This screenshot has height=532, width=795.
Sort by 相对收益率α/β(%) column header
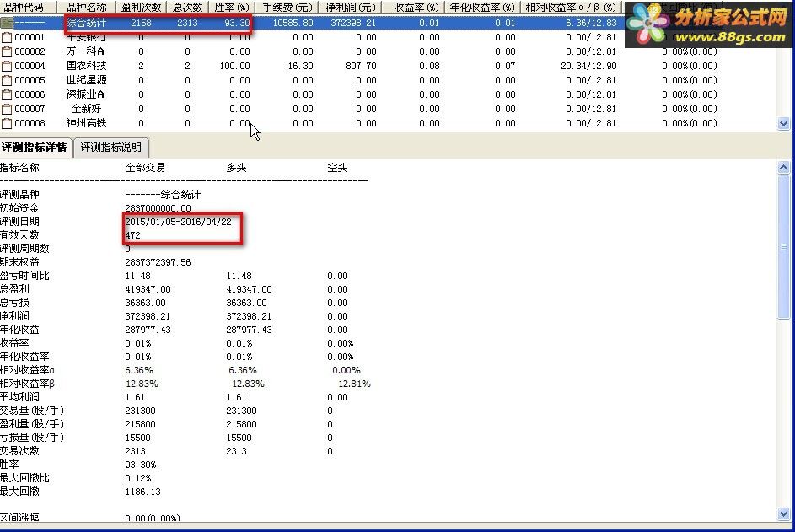(x=571, y=7)
